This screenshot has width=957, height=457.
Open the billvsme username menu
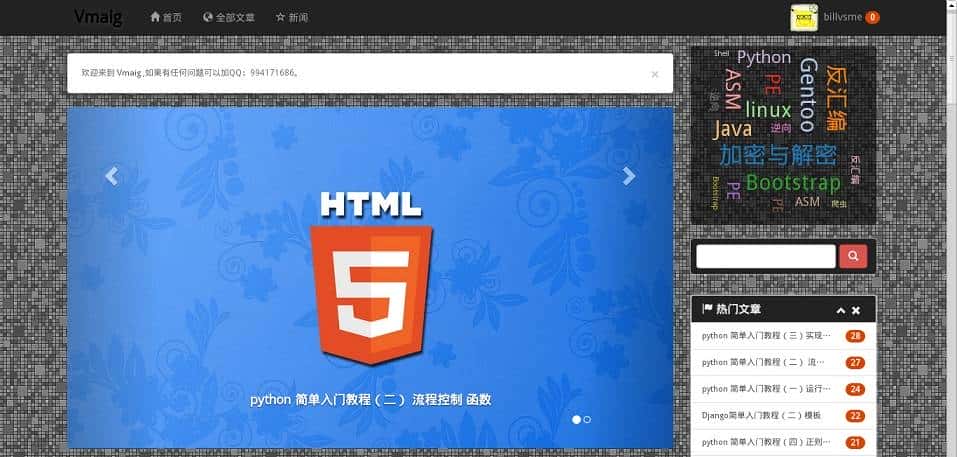(842, 17)
